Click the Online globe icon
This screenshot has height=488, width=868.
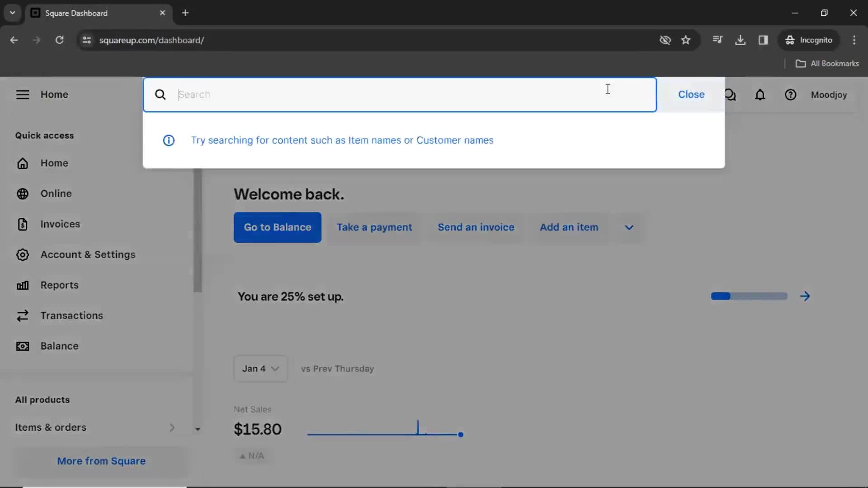23,193
